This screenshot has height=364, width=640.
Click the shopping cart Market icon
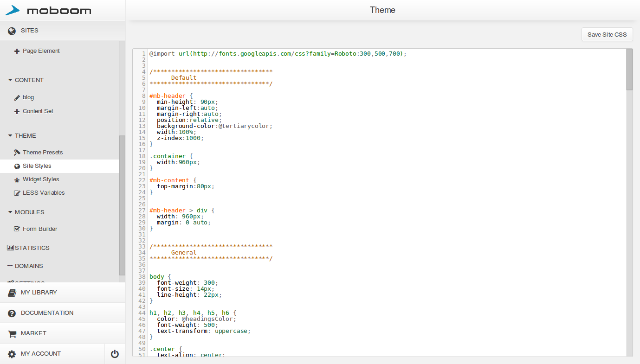point(12,334)
